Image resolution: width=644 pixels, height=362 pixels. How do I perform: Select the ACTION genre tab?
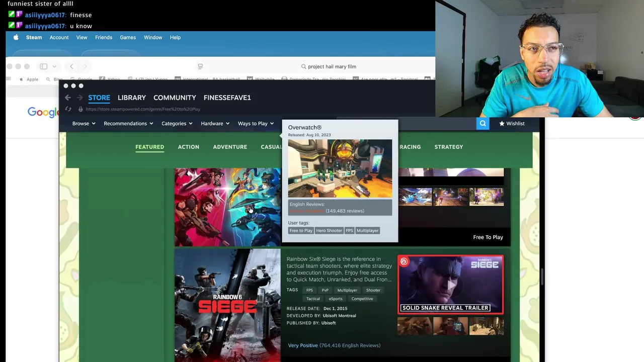click(x=189, y=147)
